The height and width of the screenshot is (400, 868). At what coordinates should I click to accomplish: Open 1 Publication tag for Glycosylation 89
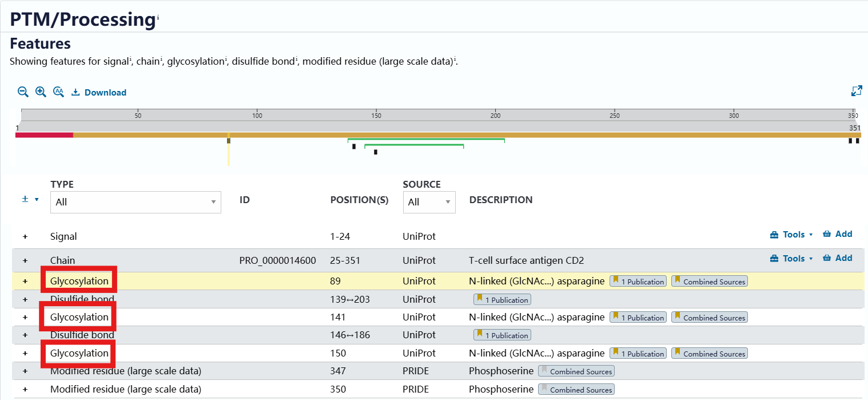[x=638, y=282]
